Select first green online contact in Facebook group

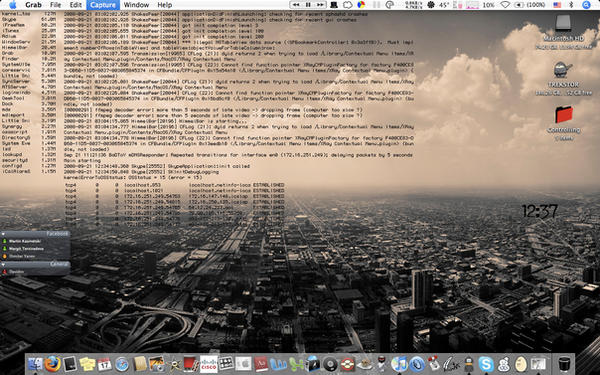coord(36,241)
